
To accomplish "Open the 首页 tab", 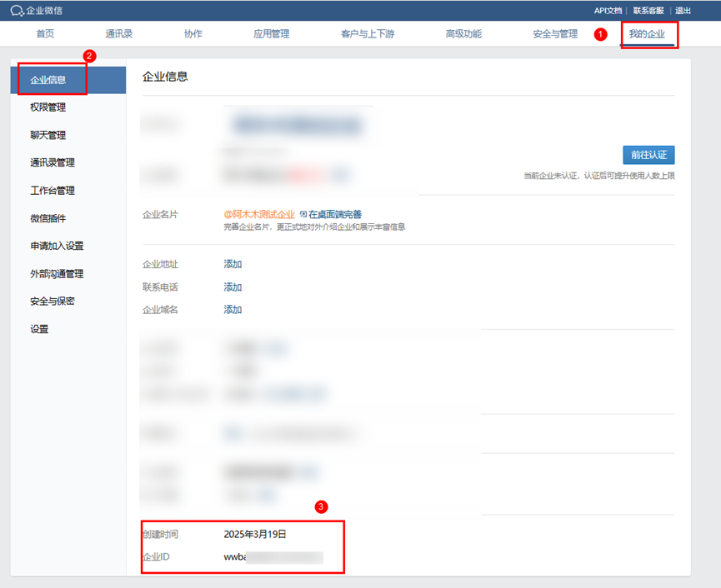I will 45,34.
